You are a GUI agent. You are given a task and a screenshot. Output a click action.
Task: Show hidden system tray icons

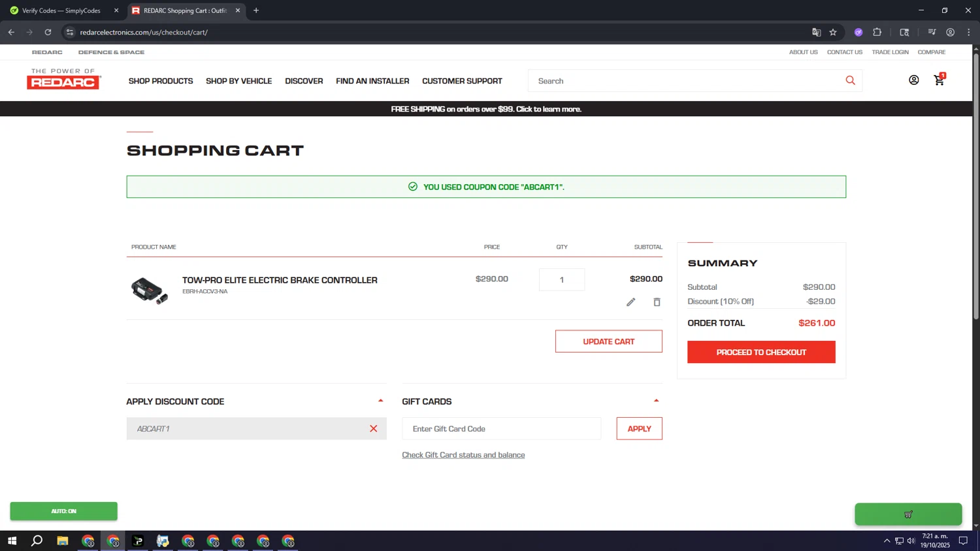[x=887, y=541]
